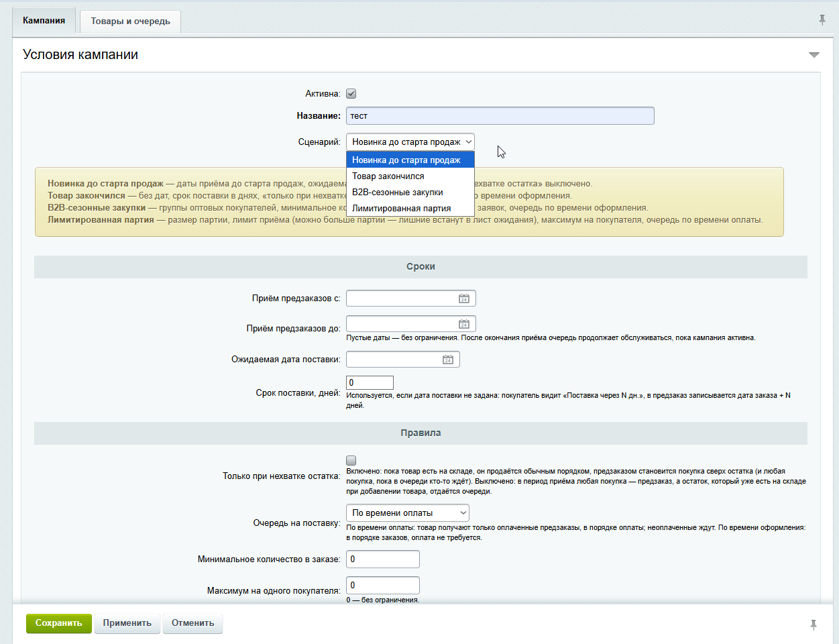Screen dimensions: 839x644
Task: Click the «Очередь на поставку:» label
Action: (x=296, y=523)
